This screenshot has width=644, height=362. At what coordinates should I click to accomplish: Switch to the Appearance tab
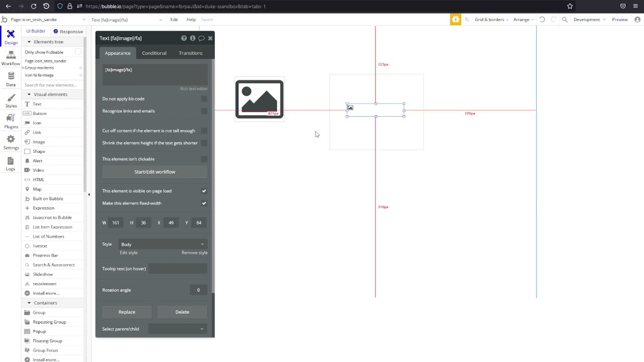coord(118,53)
